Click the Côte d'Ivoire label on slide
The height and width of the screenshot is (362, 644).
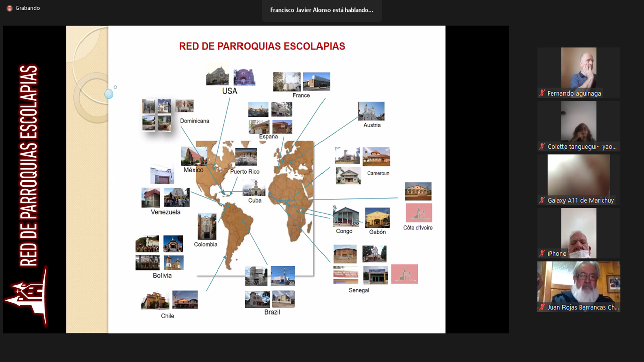tap(418, 228)
